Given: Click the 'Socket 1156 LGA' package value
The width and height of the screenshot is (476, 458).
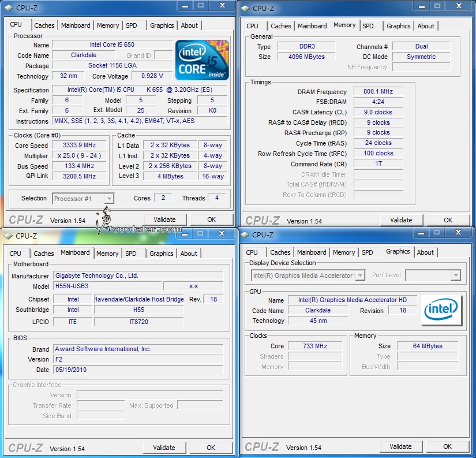Looking at the screenshot, I should click(x=113, y=65).
